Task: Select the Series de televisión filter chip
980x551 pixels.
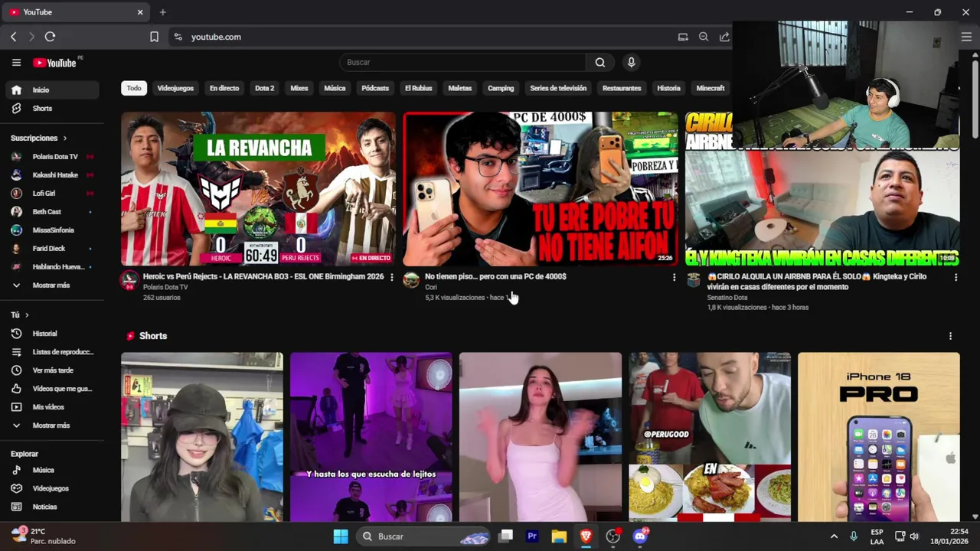Action: click(558, 88)
